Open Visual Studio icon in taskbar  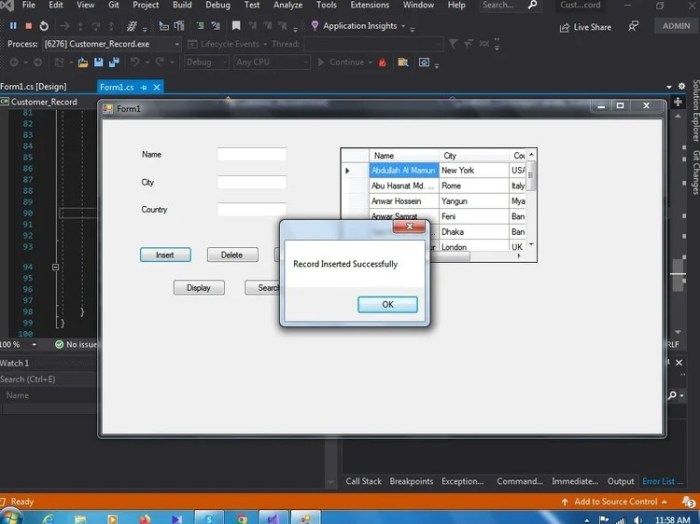click(x=273, y=519)
